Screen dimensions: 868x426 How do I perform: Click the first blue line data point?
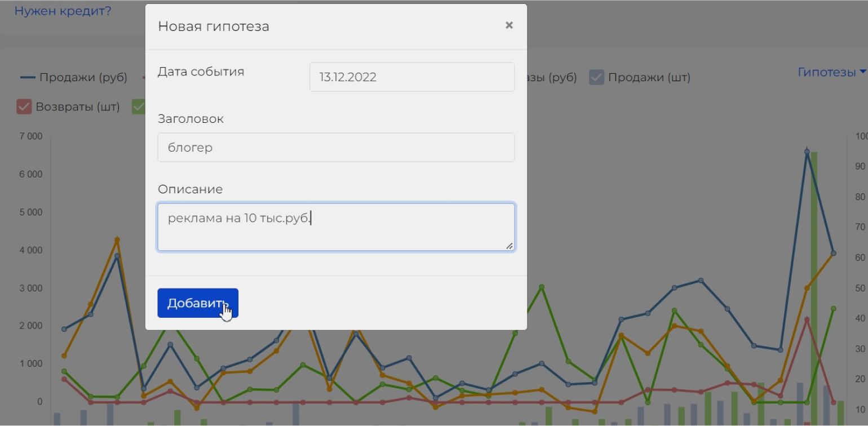coord(64,329)
